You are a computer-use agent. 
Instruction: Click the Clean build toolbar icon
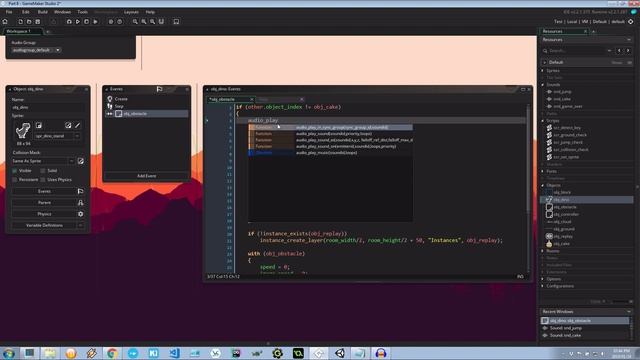(95, 22)
